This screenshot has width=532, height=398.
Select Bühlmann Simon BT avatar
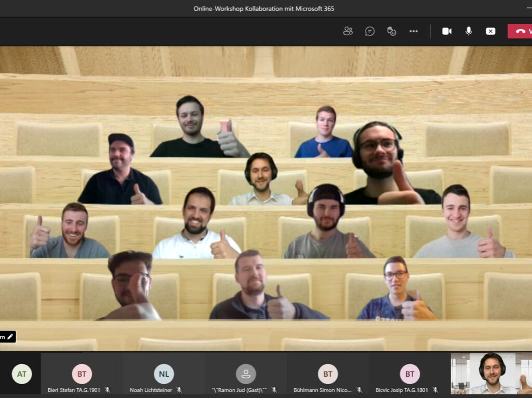(328, 374)
